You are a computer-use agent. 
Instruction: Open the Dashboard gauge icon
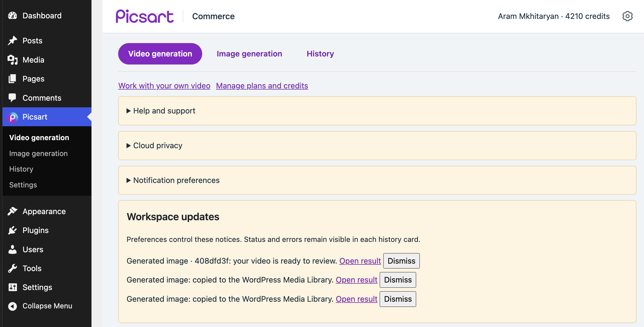[x=13, y=16]
